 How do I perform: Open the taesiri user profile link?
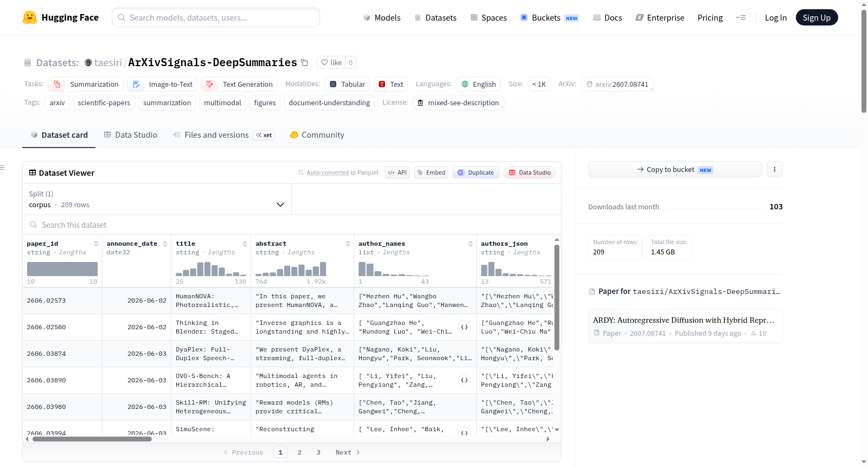(x=108, y=63)
